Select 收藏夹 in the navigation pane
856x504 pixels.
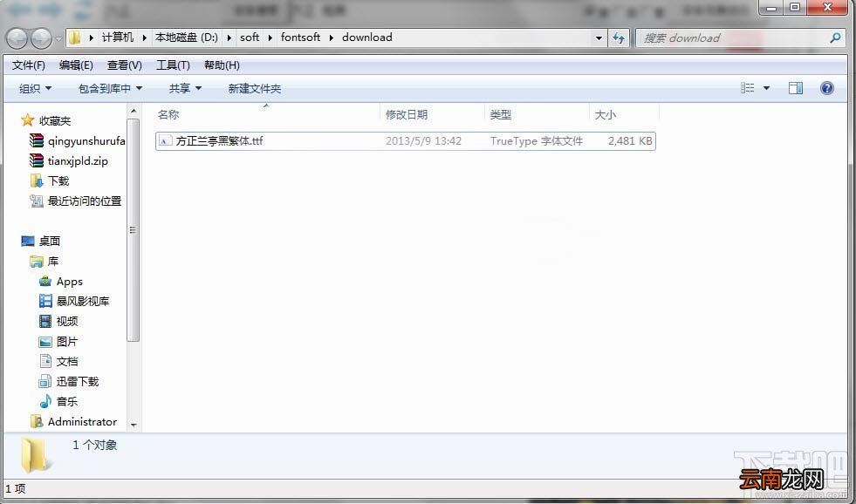[x=55, y=120]
